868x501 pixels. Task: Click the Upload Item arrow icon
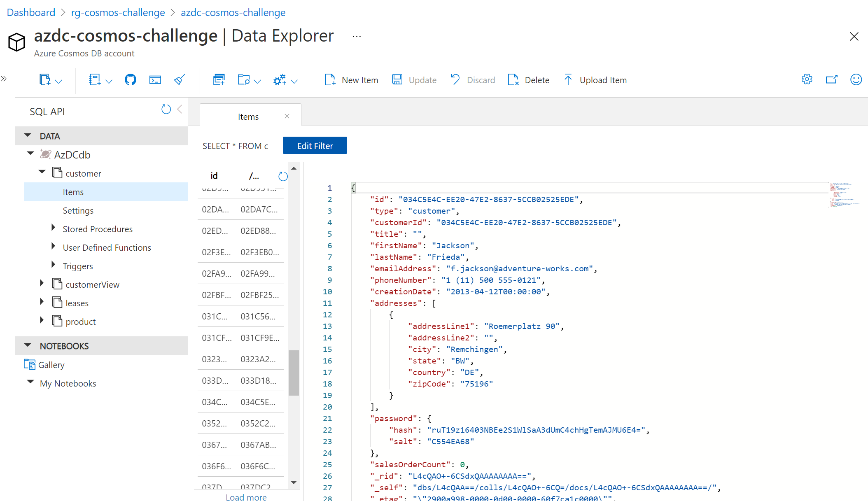(568, 80)
